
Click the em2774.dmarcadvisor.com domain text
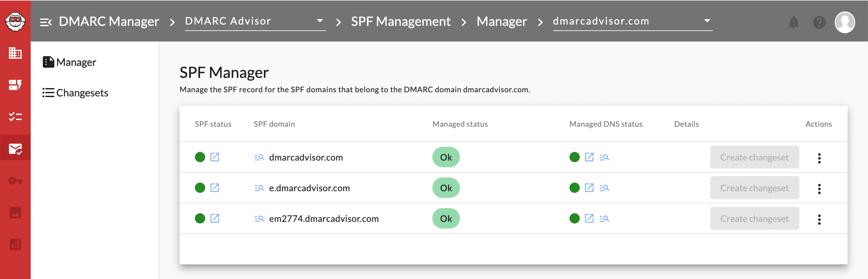click(323, 218)
